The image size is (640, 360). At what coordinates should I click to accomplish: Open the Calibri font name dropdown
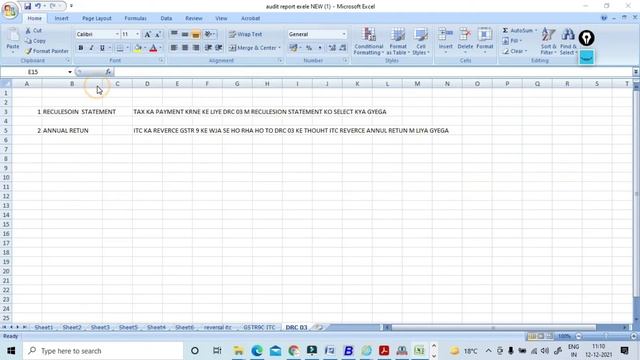tap(117, 34)
